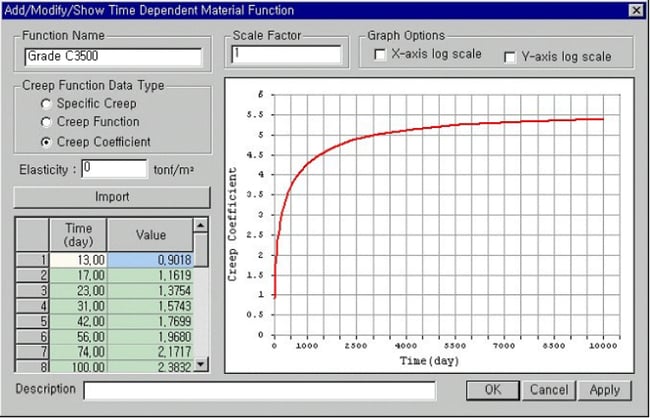Click time cell 17,00

click(x=78, y=275)
